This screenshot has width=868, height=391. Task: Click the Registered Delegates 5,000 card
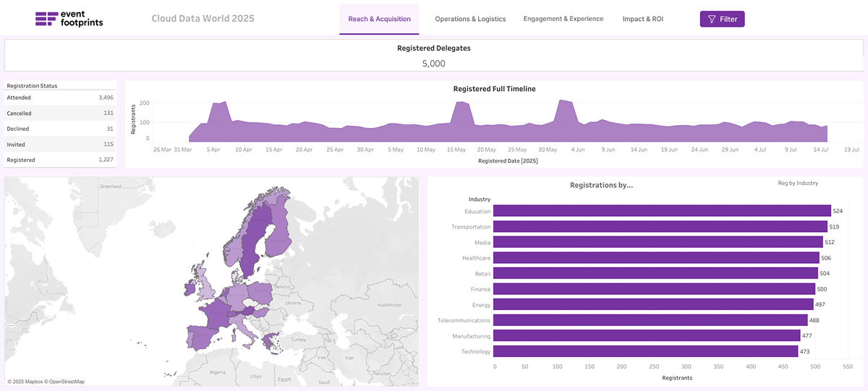(x=433, y=56)
